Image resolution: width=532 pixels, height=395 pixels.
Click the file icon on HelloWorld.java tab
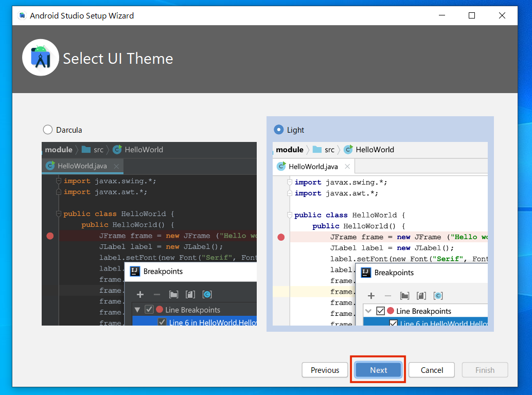click(x=281, y=166)
